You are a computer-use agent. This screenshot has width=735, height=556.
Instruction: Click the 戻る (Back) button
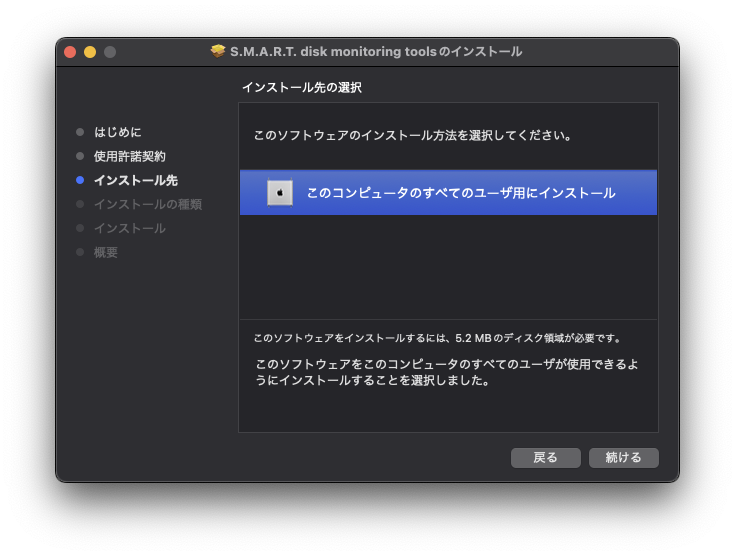coord(546,458)
